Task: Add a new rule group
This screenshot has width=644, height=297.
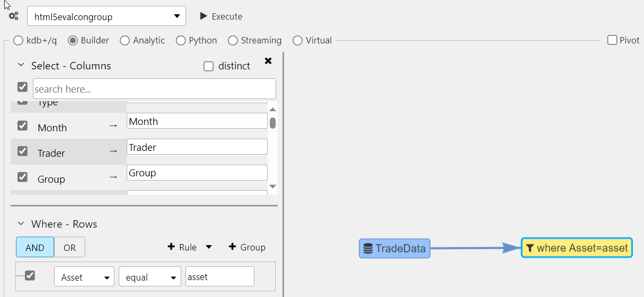Action: pyautogui.click(x=246, y=247)
